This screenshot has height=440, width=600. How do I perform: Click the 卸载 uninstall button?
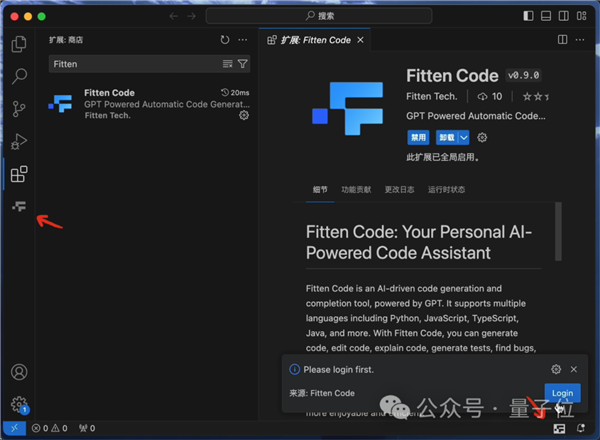point(445,137)
